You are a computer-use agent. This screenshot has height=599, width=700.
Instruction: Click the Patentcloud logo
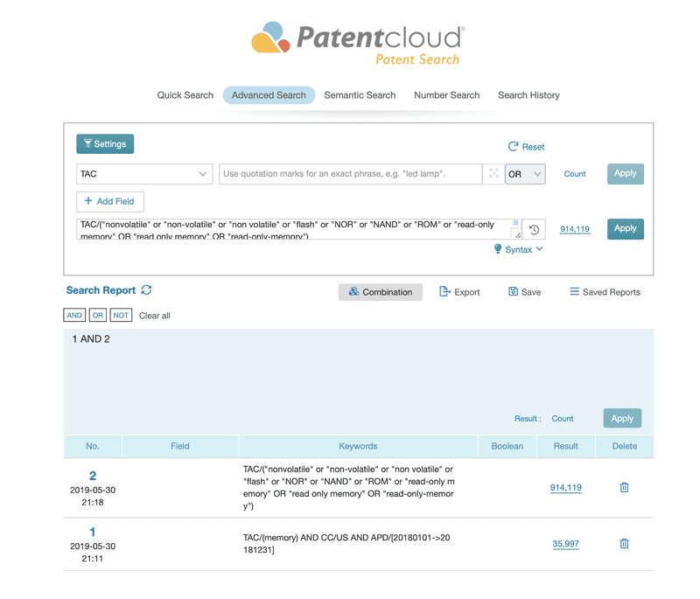(357, 42)
